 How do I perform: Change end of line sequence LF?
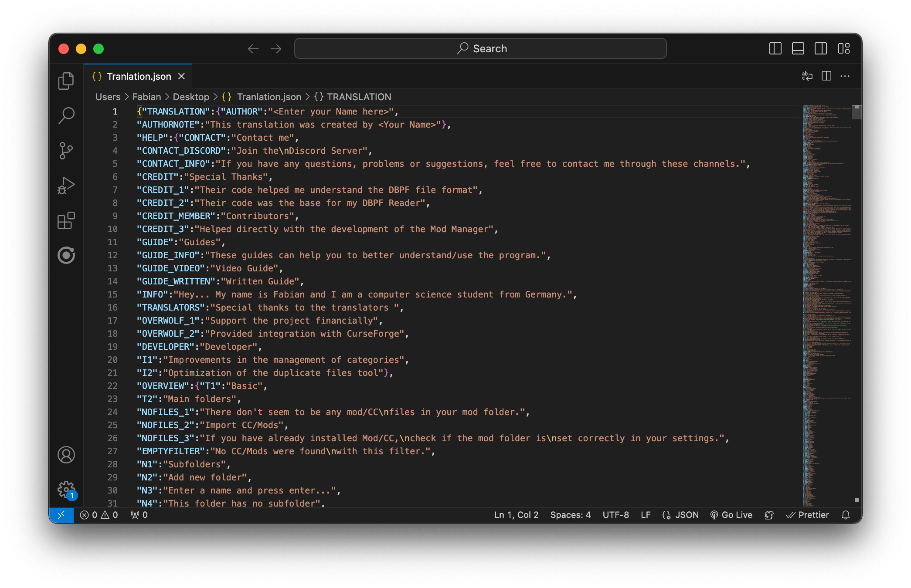pos(646,515)
